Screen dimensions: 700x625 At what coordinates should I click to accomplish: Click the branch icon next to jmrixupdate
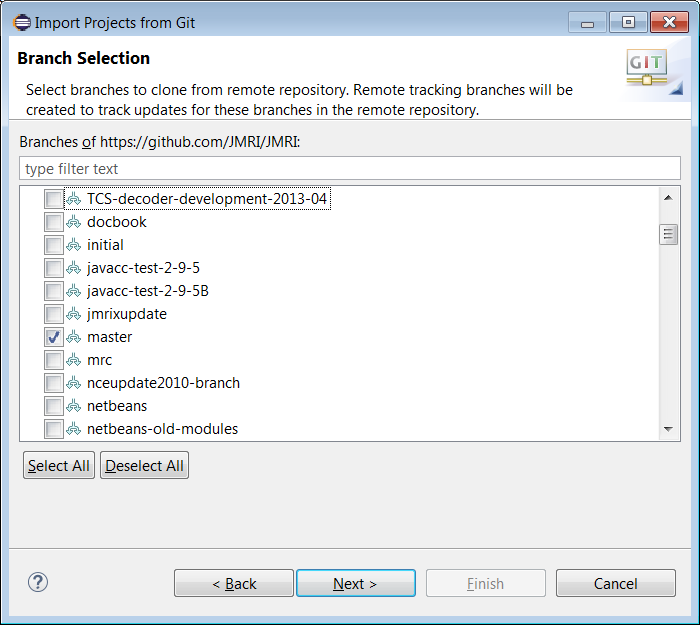pyautogui.click(x=74, y=314)
